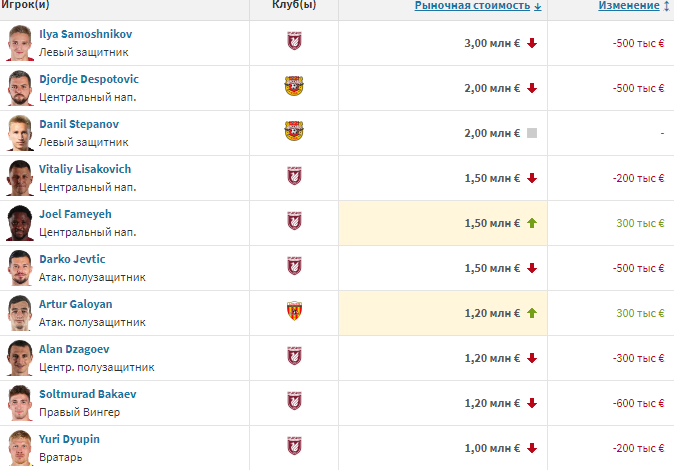
Task: Sort by Изменение column header
Action: pos(629,6)
